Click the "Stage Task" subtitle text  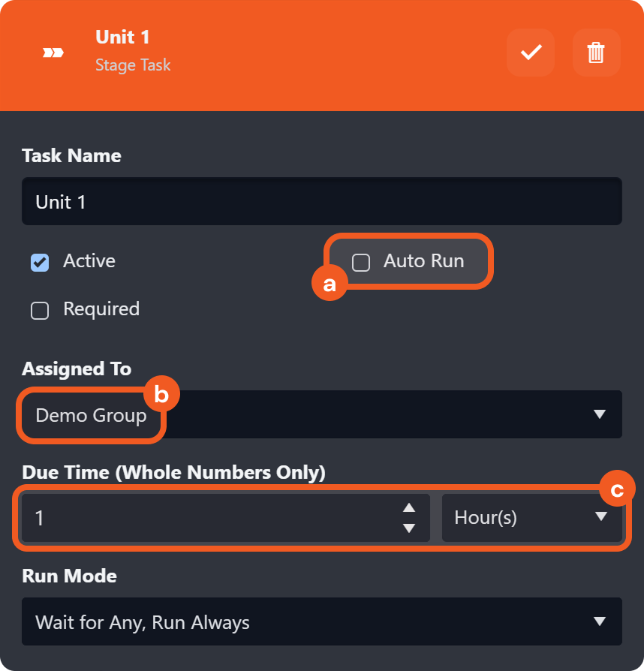point(133,65)
